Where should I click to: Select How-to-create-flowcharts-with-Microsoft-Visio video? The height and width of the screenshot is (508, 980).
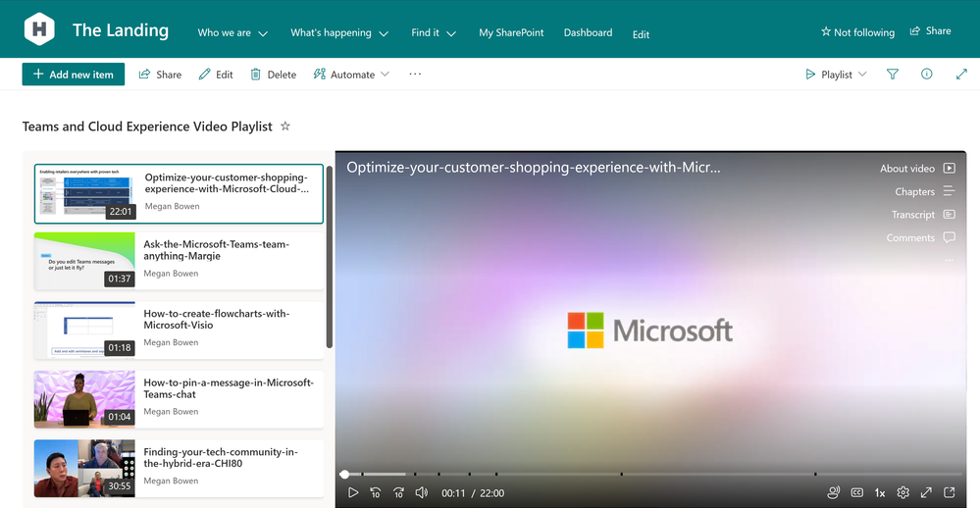point(179,330)
